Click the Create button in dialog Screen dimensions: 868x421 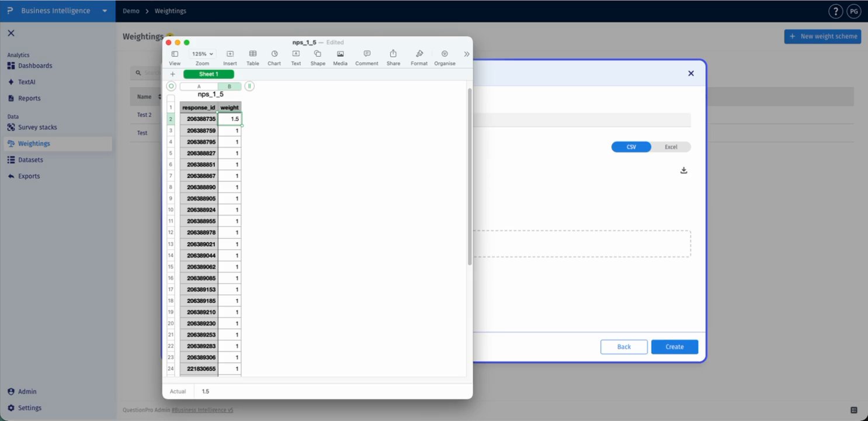(675, 347)
